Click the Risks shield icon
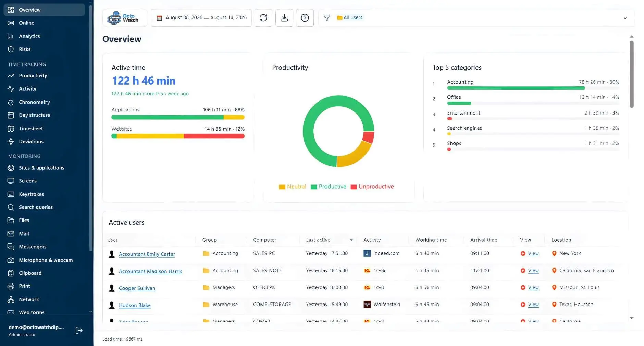 pyautogui.click(x=11, y=49)
